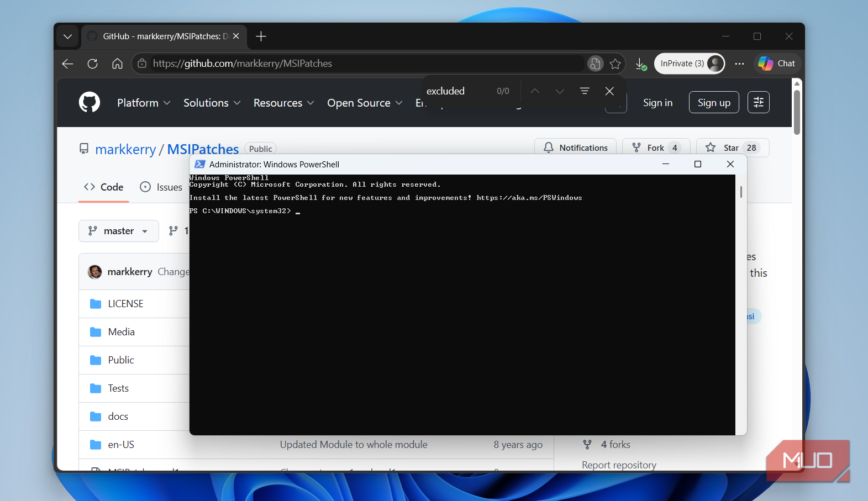Maximize the PowerShell window
The width and height of the screenshot is (868, 501).
coord(698,164)
